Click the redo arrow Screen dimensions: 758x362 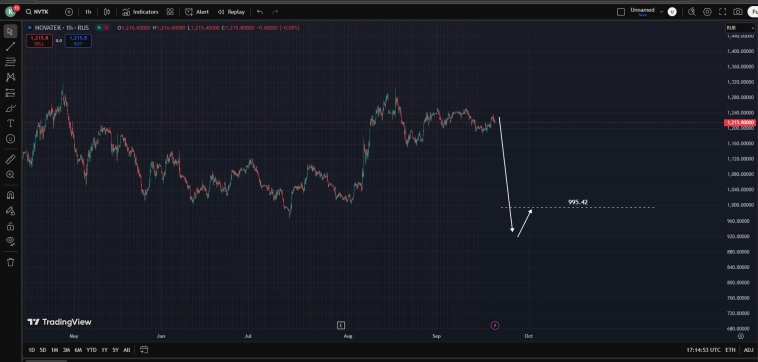tap(275, 12)
